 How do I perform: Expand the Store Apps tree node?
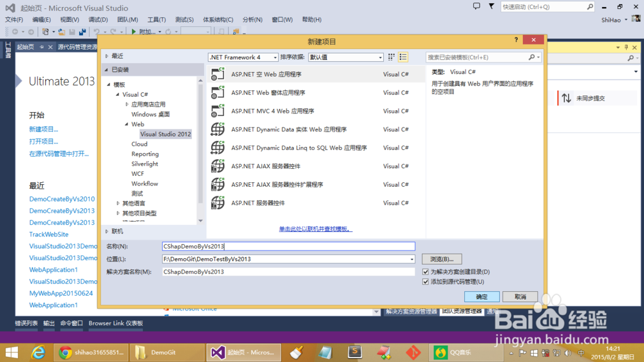coord(127,104)
